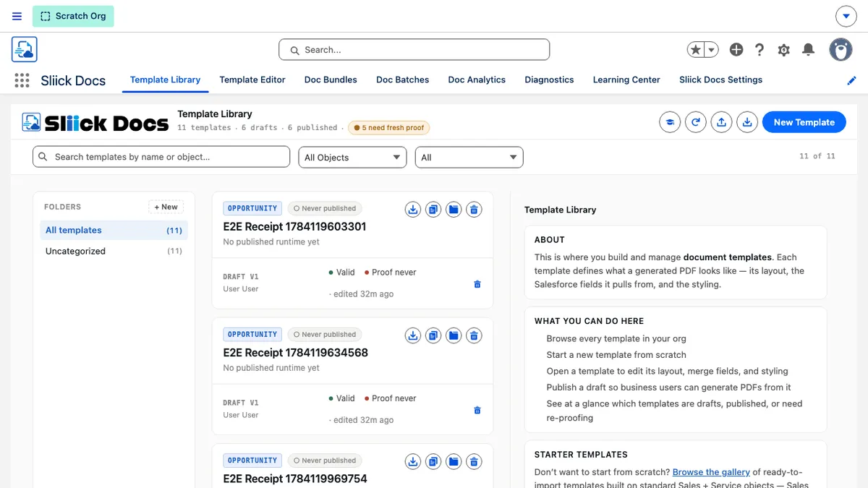Click header trash icon on E2E Receipt 1784119634568

[x=474, y=335]
